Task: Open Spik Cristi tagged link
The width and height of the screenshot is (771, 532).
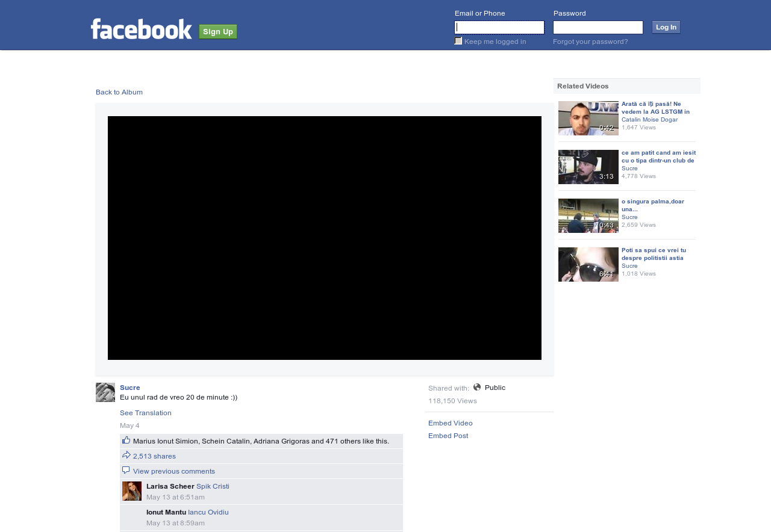Action: [213, 486]
